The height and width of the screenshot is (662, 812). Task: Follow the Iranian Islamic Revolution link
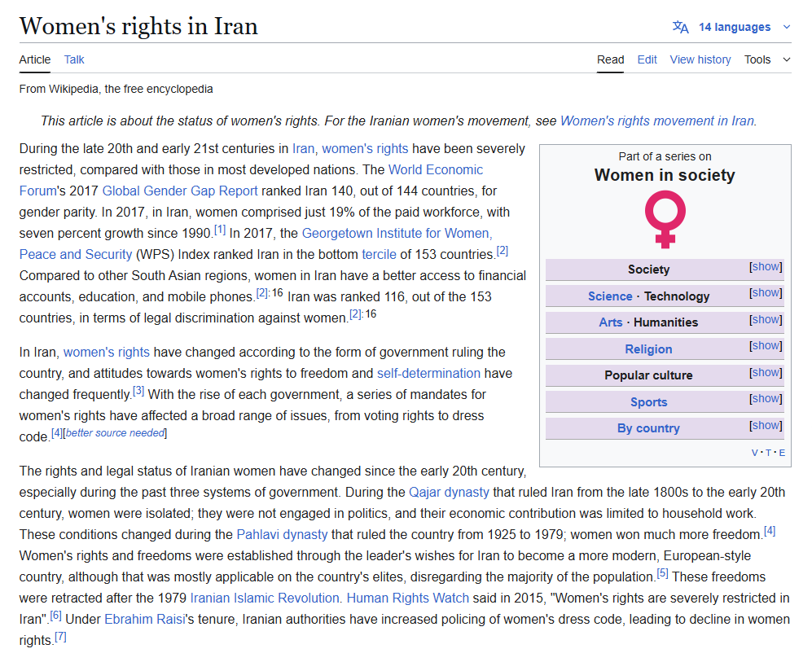point(266,598)
